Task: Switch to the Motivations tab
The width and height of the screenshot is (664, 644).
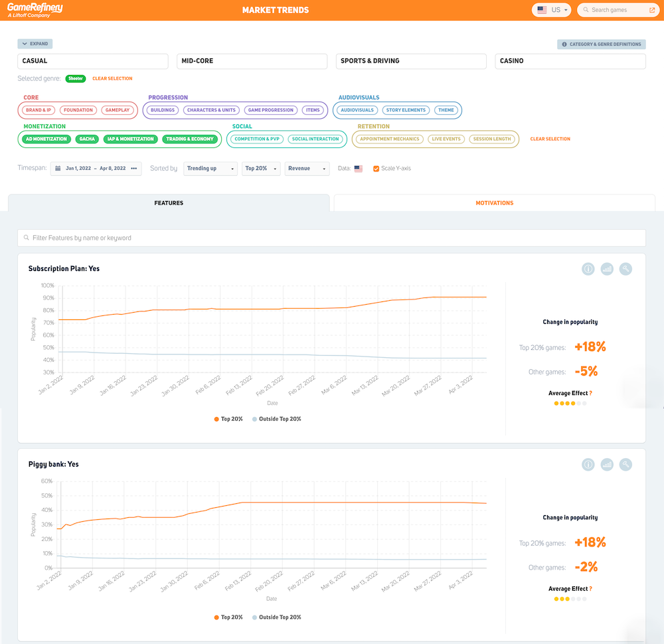Action: pos(494,202)
